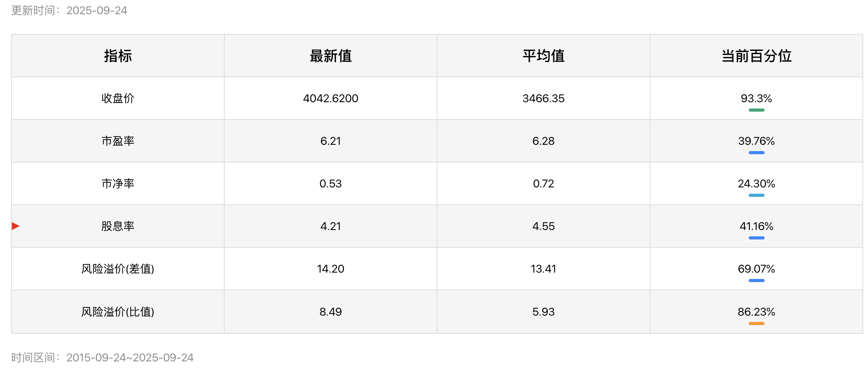The width and height of the screenshot is (868, 374).
Task: Click the light blue bar under 24.30%
Action: pos(756,195)
